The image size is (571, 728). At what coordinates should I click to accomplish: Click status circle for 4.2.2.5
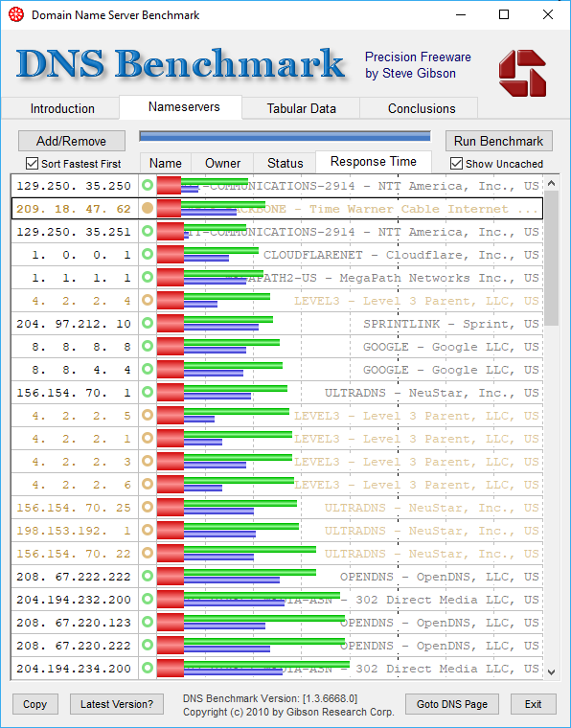(148, 415)
